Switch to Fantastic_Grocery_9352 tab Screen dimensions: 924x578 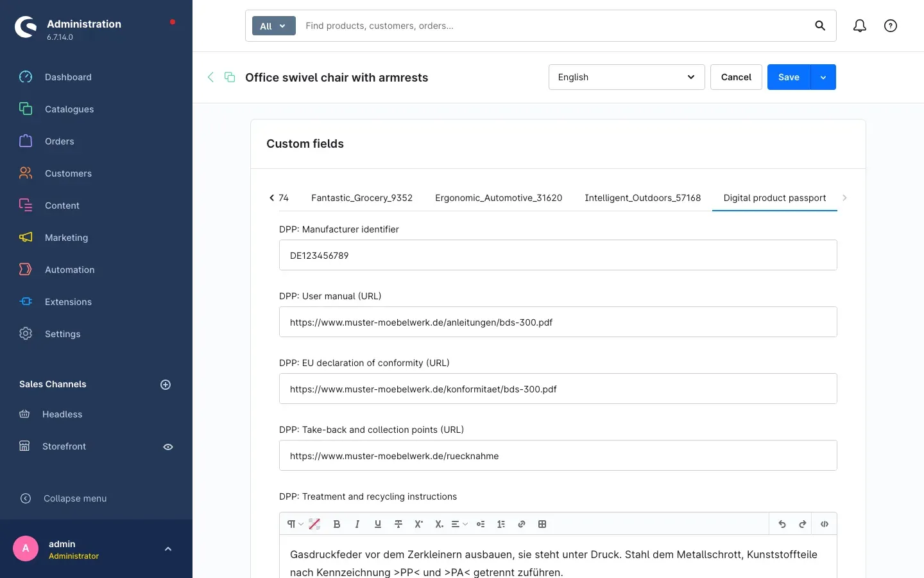362,198
